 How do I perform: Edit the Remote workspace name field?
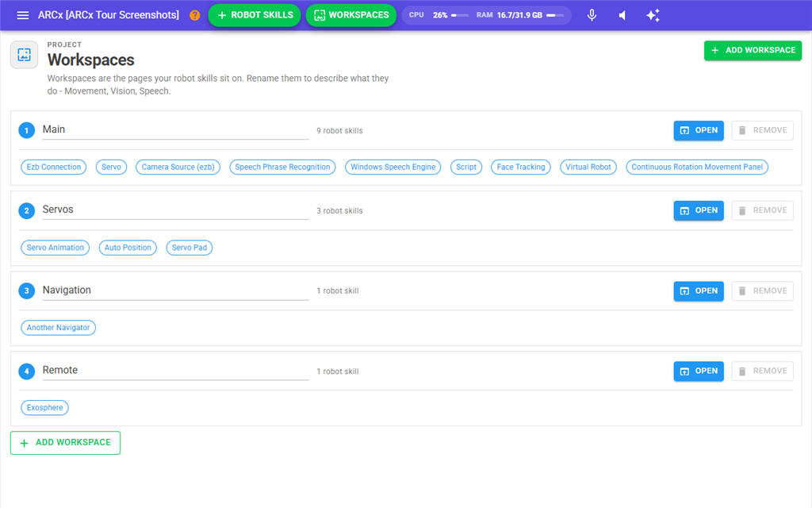click(x=175, y=371)
